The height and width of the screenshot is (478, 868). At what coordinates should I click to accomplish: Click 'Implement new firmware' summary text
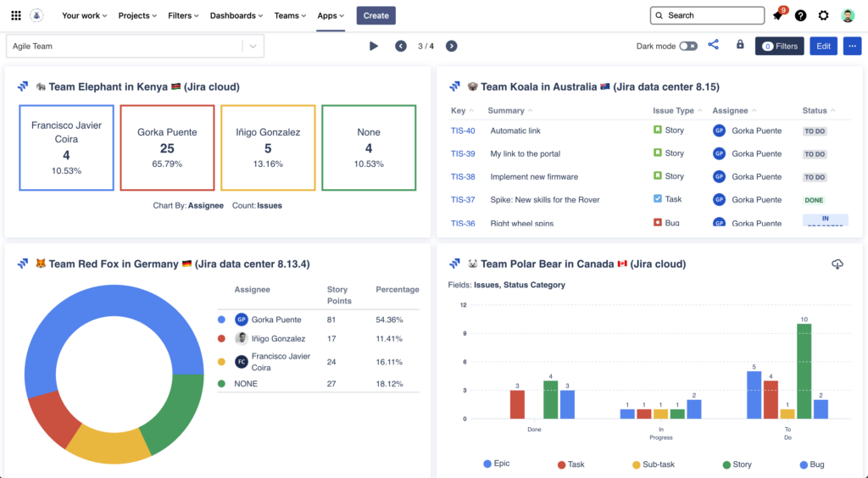point(534,177)
